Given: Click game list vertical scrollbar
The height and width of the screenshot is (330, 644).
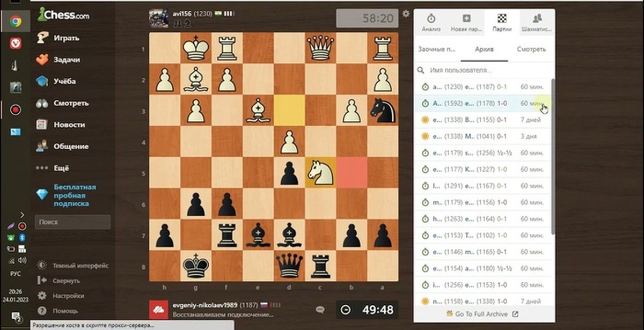Looking at the screenshot, I should click(553, 156).
